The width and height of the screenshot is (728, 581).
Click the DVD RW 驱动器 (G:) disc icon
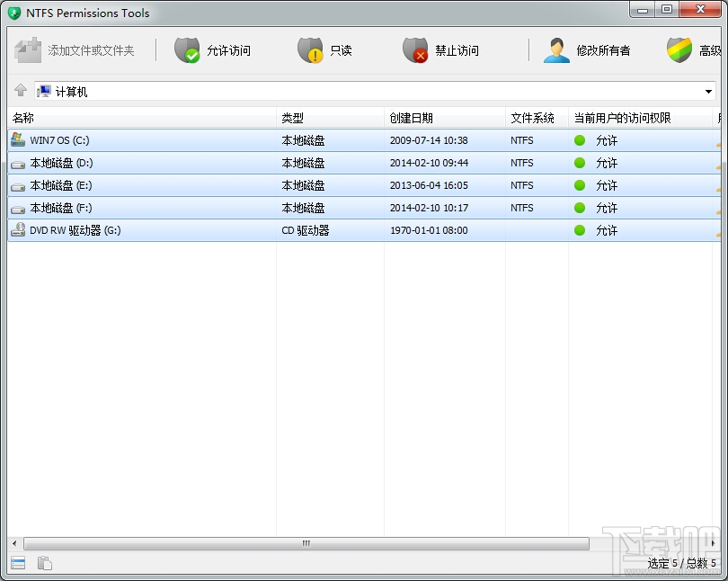click(18, 229)
